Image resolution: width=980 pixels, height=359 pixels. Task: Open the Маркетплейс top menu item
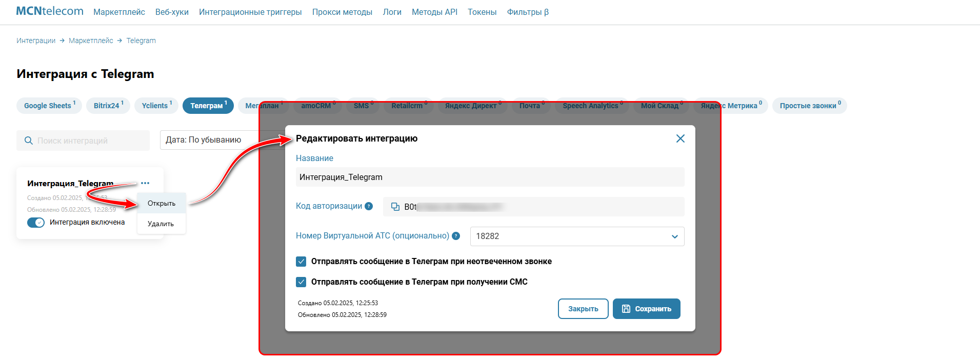click(x=119, y=12)
